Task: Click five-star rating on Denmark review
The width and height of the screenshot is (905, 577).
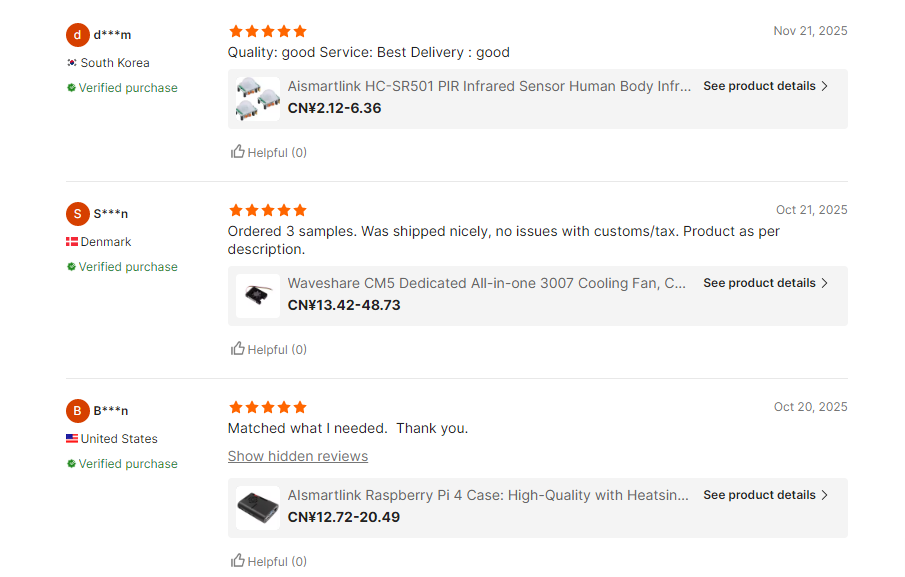Action: [x=268, y=210]
